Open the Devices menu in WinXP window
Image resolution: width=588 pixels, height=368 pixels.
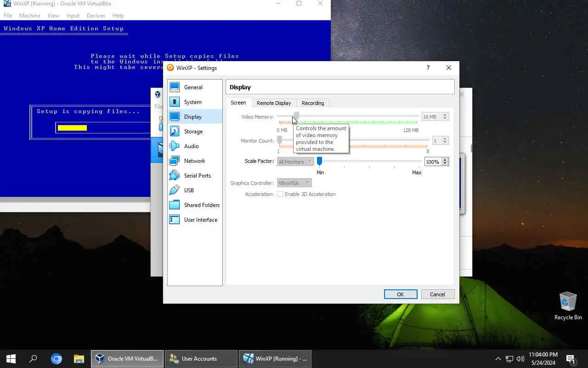(96, 15)
